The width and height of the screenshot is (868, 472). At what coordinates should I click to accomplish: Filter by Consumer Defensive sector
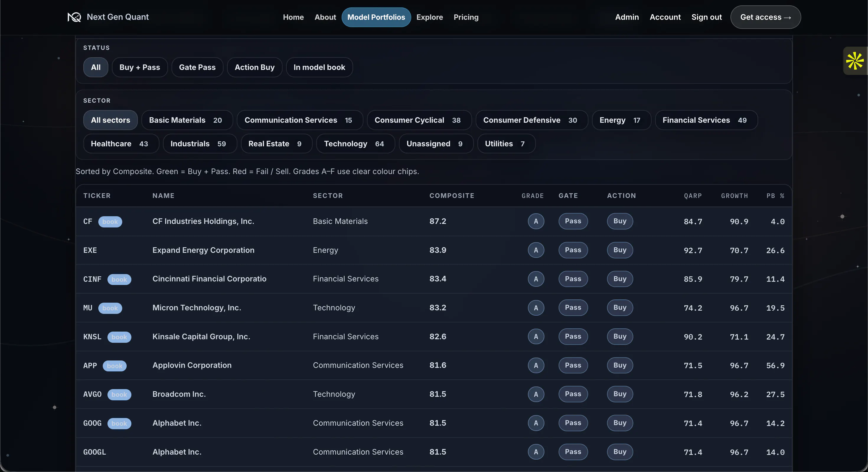pos(532,120)
